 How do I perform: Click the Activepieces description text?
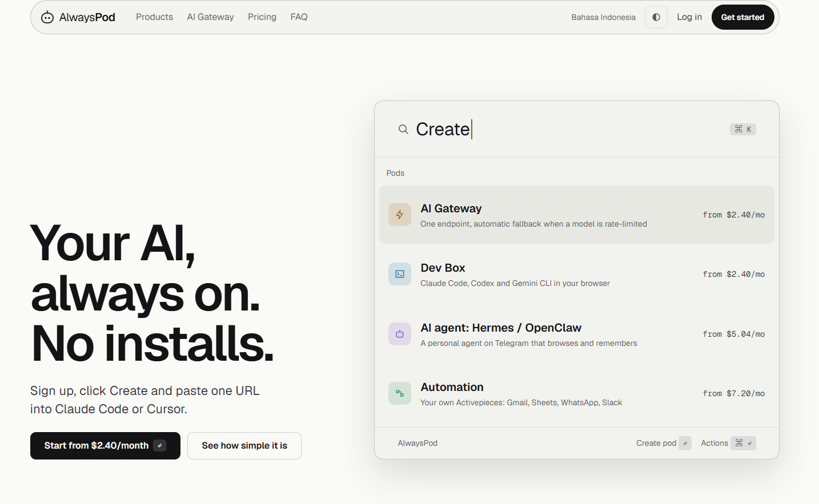(x=521, y=402)
